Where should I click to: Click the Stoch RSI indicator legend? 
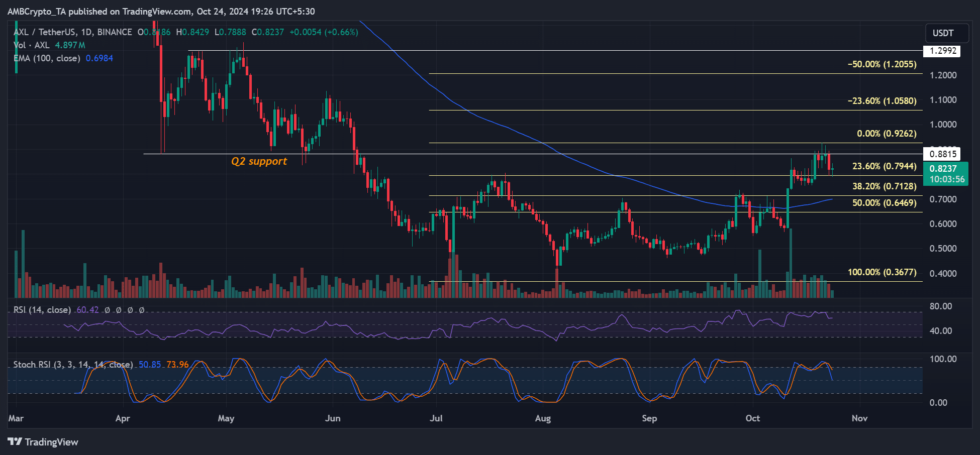click(x=73, y=365)
